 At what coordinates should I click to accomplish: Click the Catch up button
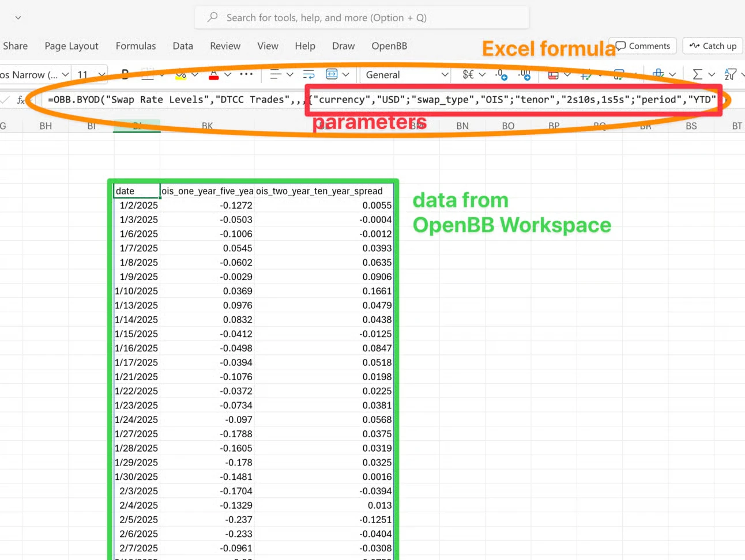tap(713, 46)
